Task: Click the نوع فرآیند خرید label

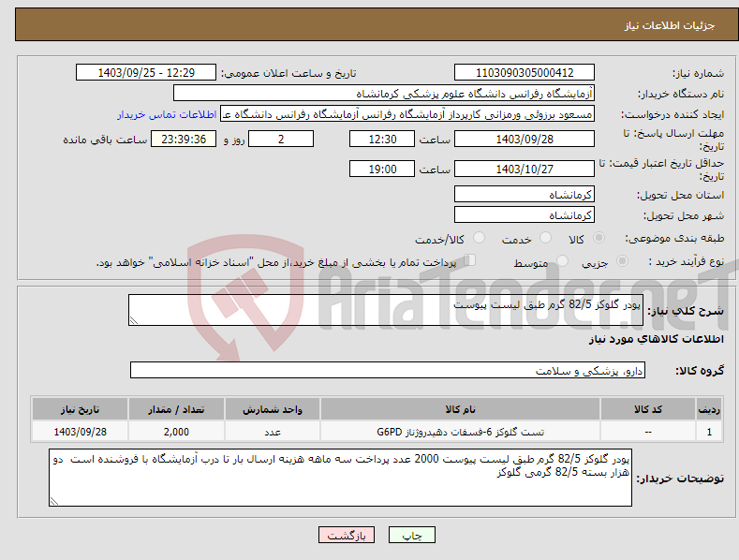Action: click(686, 261)
